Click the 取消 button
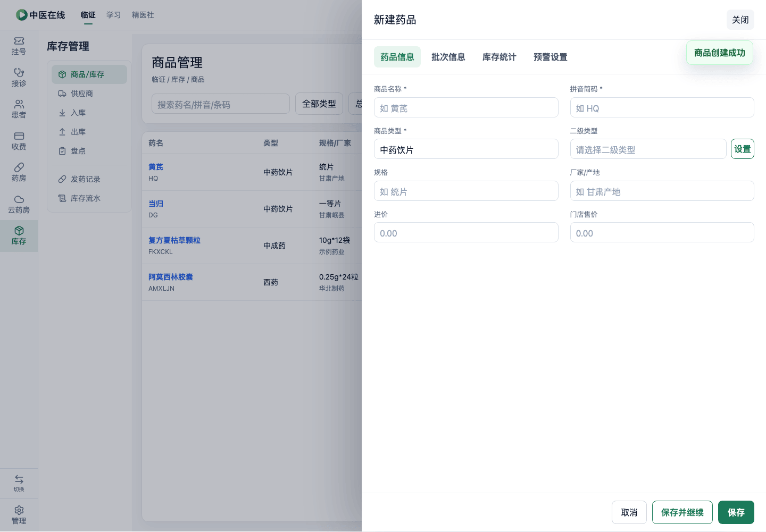The width and height of the screenshot is (766, 532). tap(629, 512)
